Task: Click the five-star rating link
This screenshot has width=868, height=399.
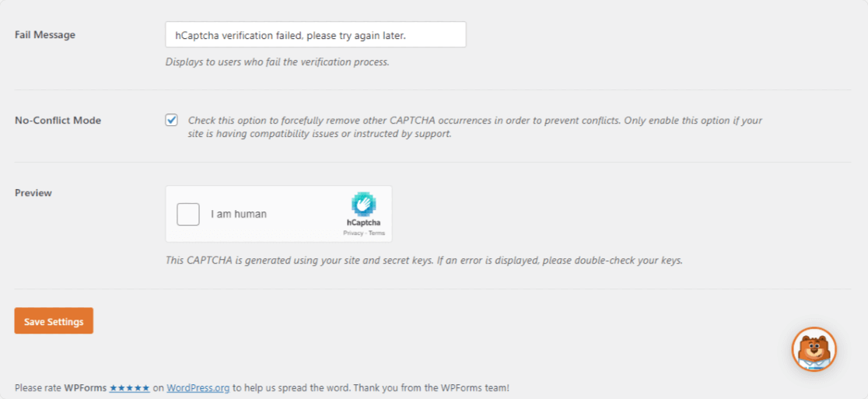Action: pyautogui.click(x=130, y=388)
